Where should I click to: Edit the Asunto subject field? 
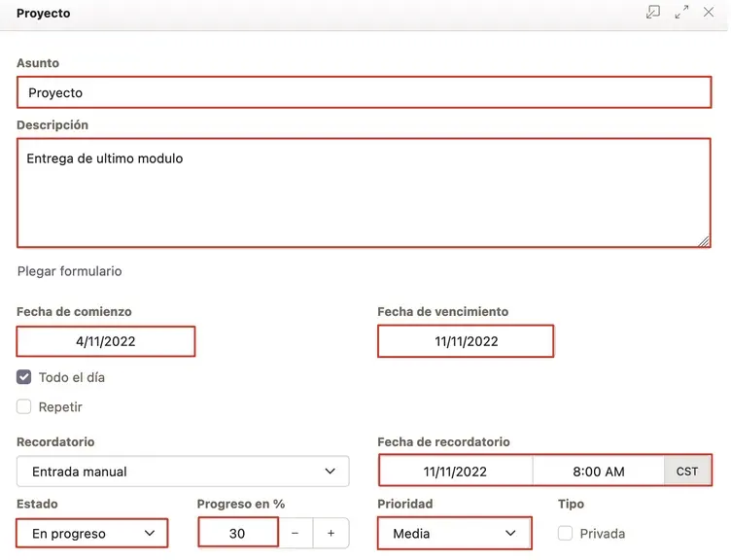click(x=365, y=92)
